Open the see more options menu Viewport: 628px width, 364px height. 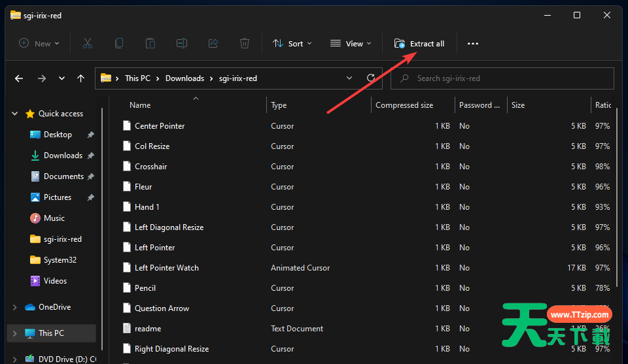[x=473, y=44]
